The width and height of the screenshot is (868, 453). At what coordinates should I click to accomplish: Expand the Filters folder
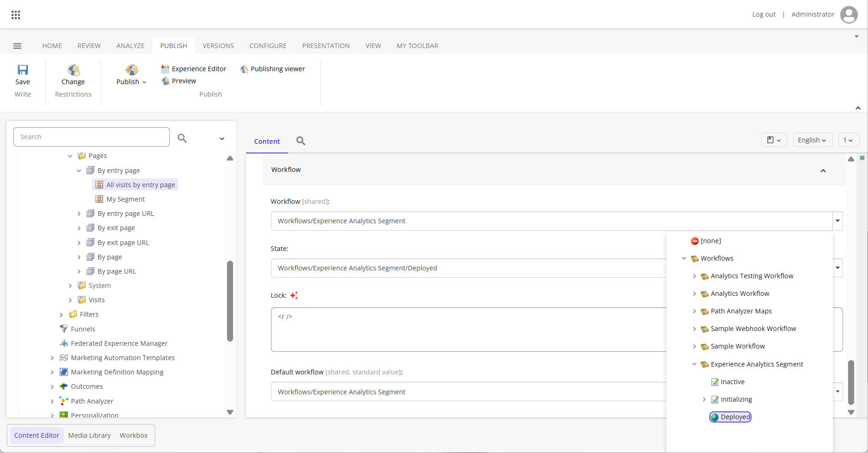pyautogui.click(x=62, y=315)
